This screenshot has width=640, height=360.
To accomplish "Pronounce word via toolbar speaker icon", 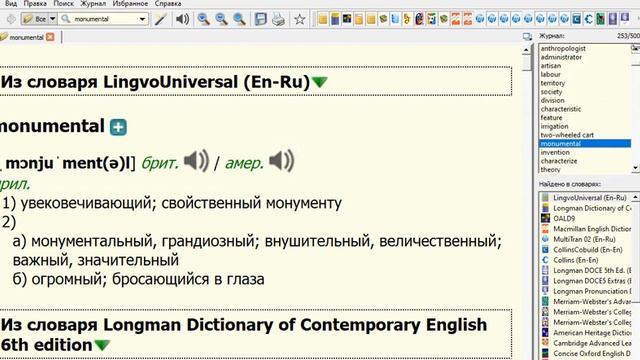I will click(182, 19).
